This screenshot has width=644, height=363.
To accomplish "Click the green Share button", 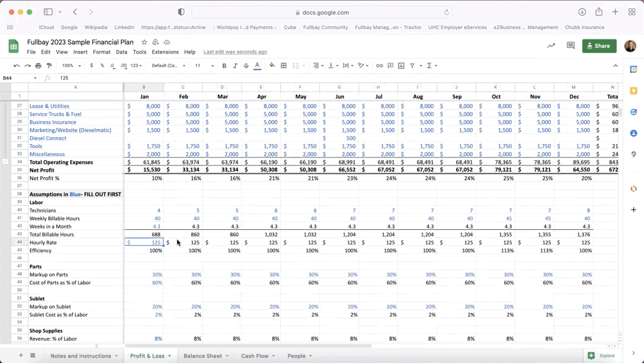I will coord(599,46).
